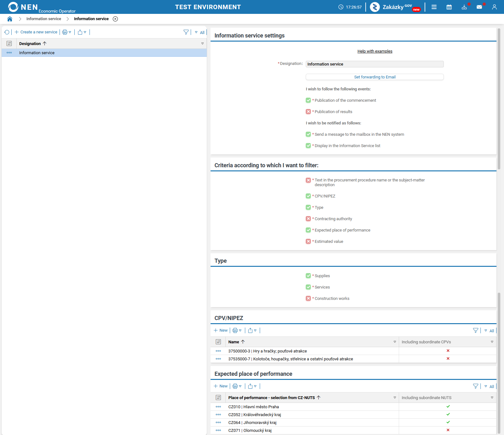Expand the All filter dropdown in left list

click(x=200, y=32)
